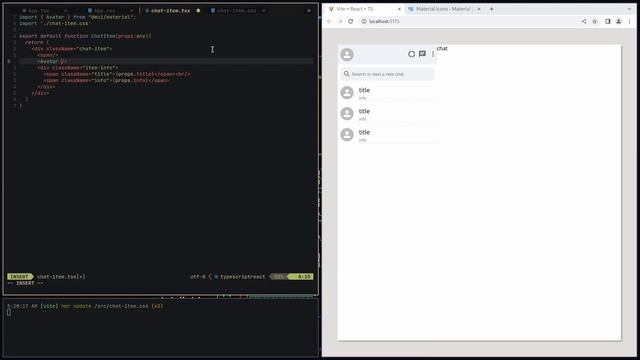Click the '-- INSERT --' command line text
The width and height of the screenshot is (640, 360).
click(25, 283)
